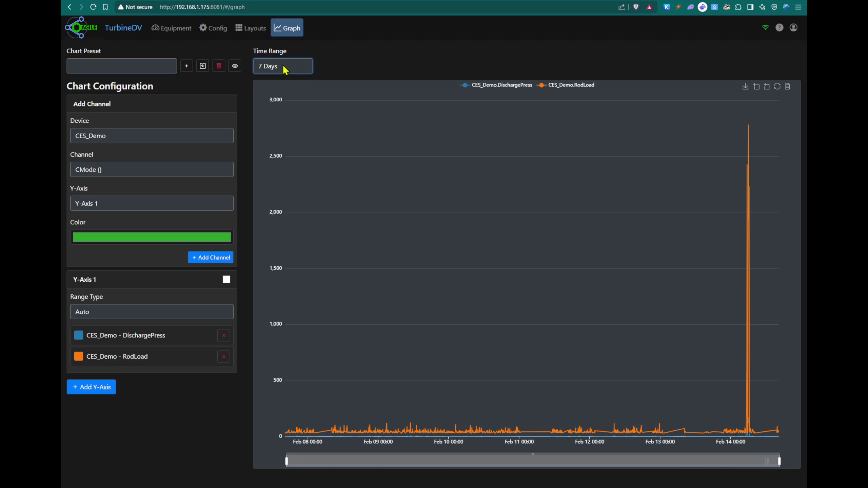Open the Channel dropdown showing CMode
This screenshot has height=488, width=868.
[x=151, y=169]
